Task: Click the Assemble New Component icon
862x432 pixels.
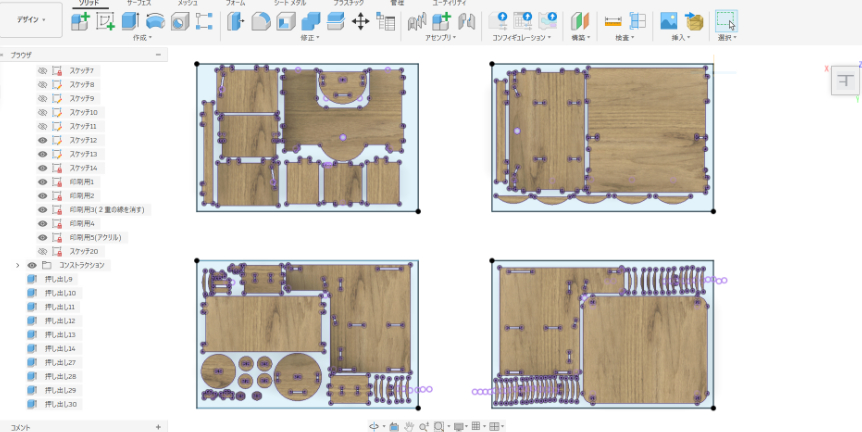Action: point(441,21)
